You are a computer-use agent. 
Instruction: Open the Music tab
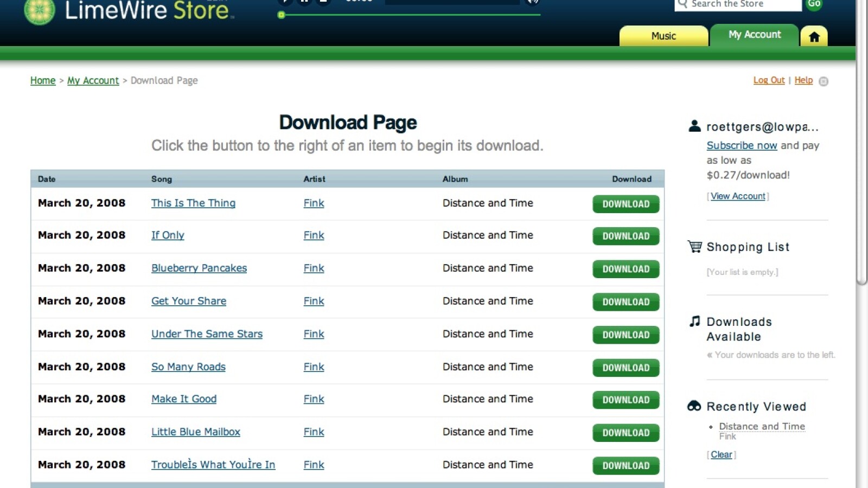(663, 36)
